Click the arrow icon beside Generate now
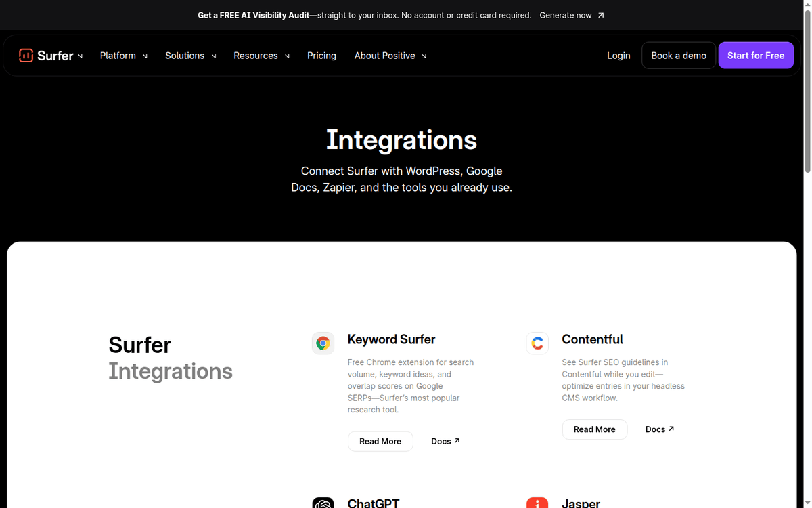The height and width of the screenshot is (508, 812). (x=601, y=15)
